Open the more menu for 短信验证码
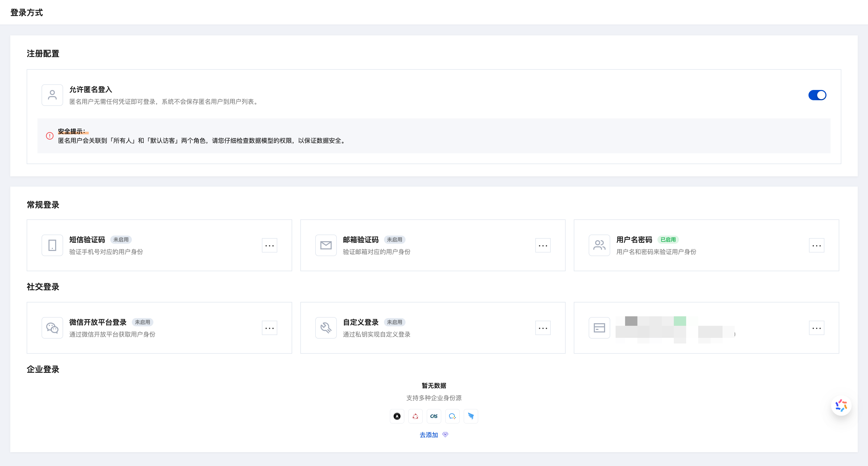Screen dimensions: 868x466 coord(269,246)
